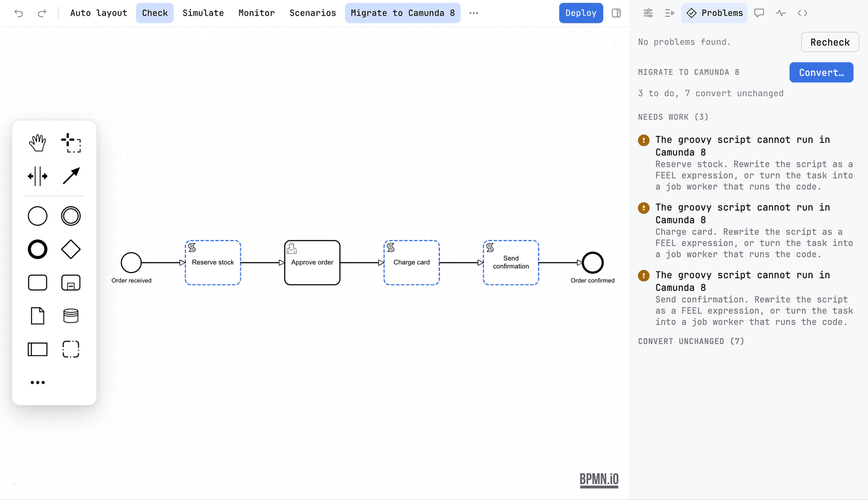Open the Simulate mode
This screenshot has height=500, width=868.
pyautogui.click(x=203, y=13)
